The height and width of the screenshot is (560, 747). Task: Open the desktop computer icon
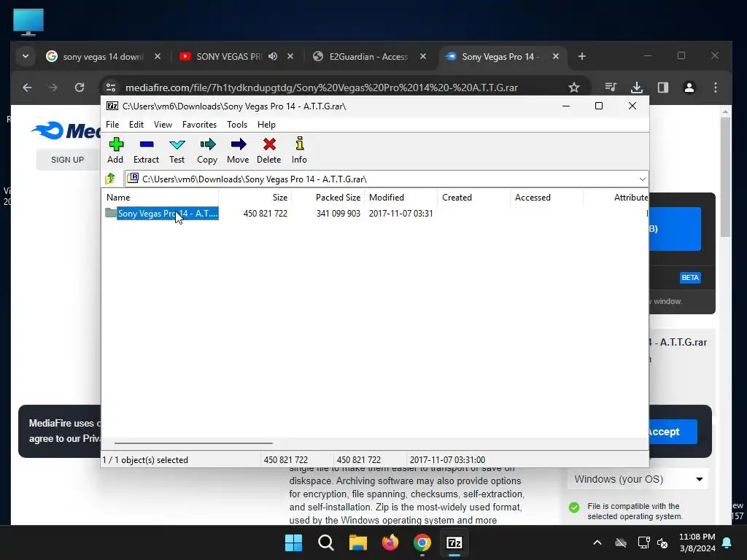(28, 22)
